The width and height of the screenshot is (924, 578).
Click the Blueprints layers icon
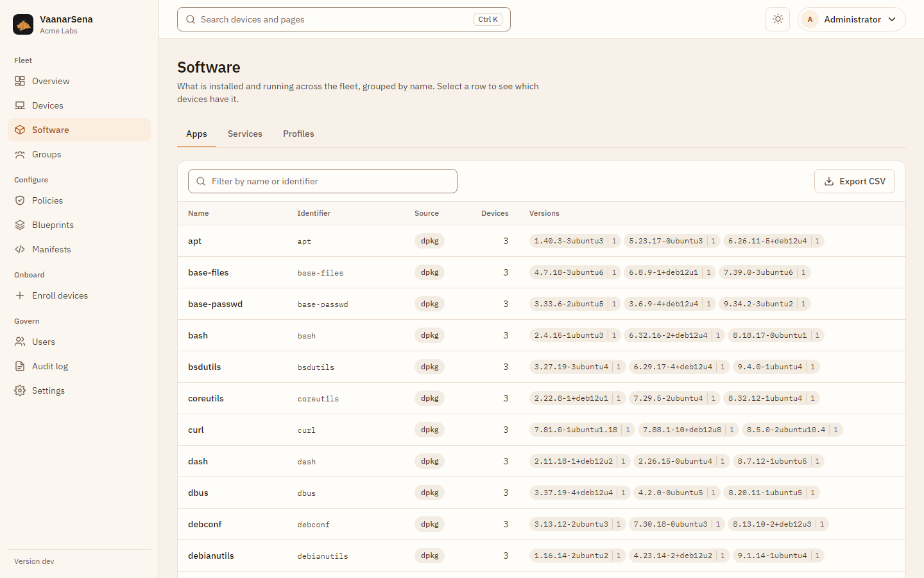(20, 225)
